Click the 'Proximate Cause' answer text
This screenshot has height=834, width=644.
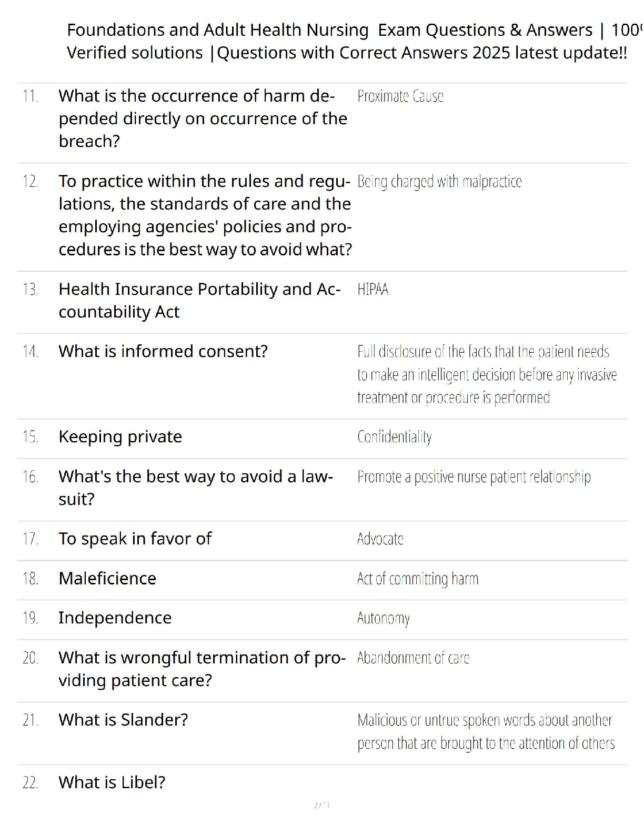click(400, 96)
